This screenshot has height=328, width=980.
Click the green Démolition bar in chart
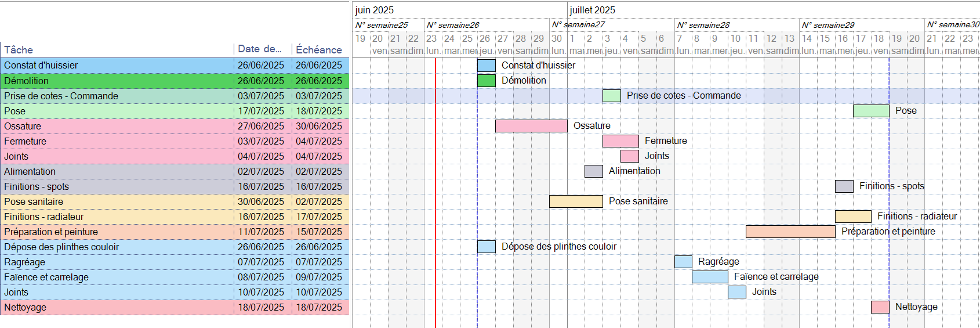pos(486,81)
